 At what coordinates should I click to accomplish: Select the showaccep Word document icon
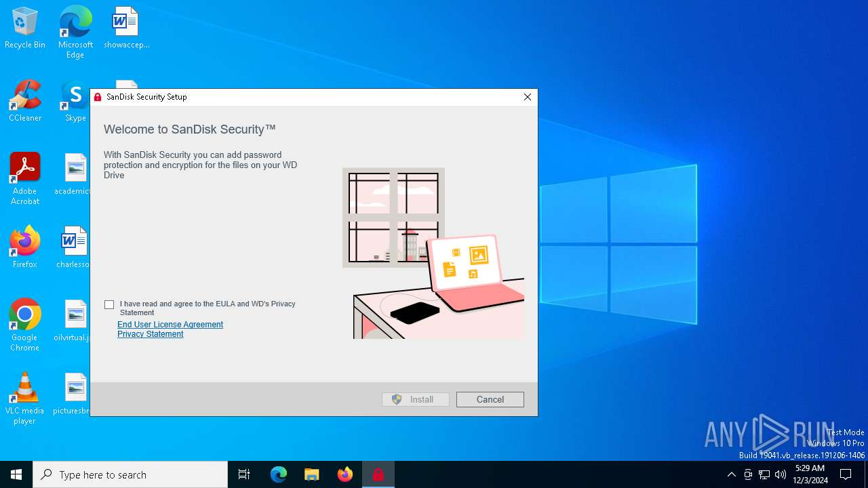126,28
